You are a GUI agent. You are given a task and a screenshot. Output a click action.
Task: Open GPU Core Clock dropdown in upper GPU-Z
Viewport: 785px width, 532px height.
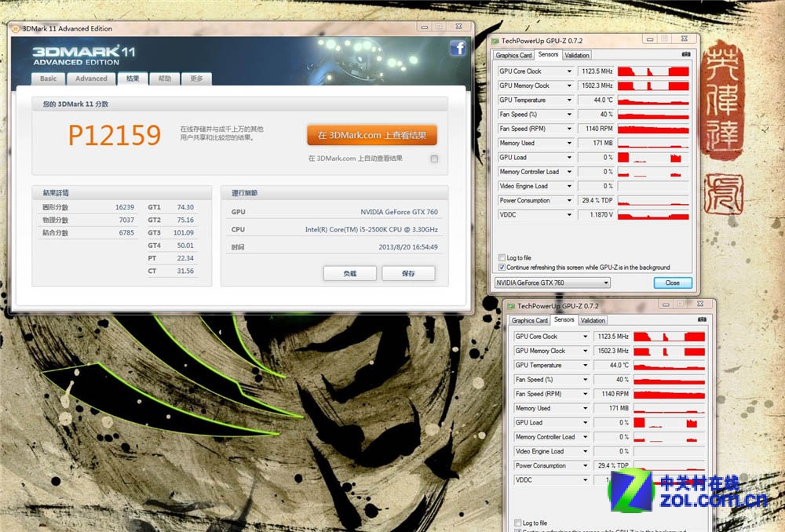(x=569, y=71)
